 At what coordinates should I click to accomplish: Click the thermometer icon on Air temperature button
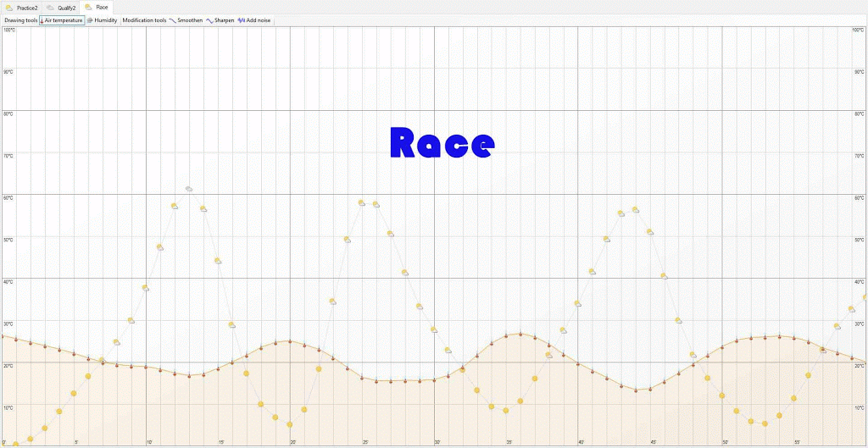click(42, 20)
